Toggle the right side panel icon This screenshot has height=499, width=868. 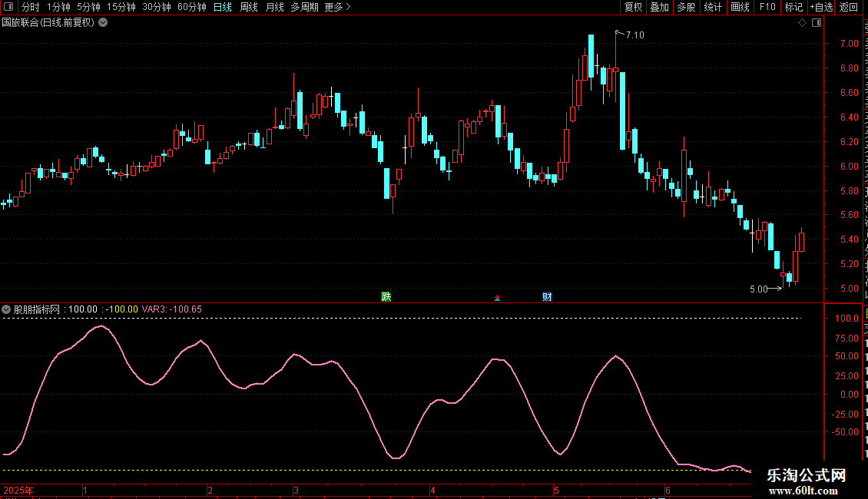(x=817, y=23)
